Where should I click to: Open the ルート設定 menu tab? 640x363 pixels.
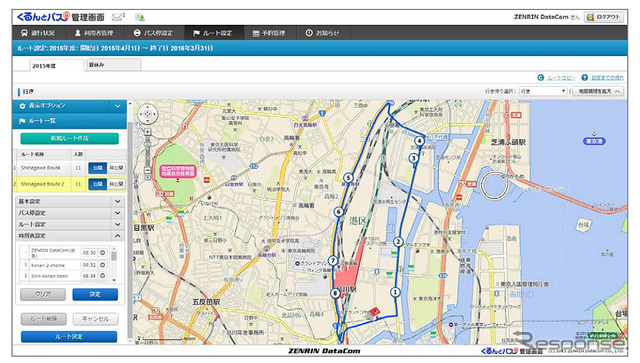coord(213,33)
